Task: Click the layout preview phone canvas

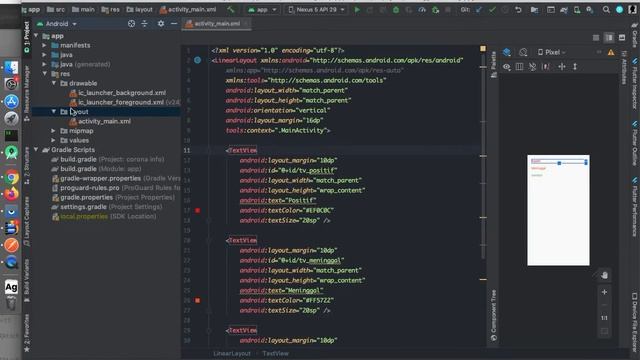Action: [558, 210]
